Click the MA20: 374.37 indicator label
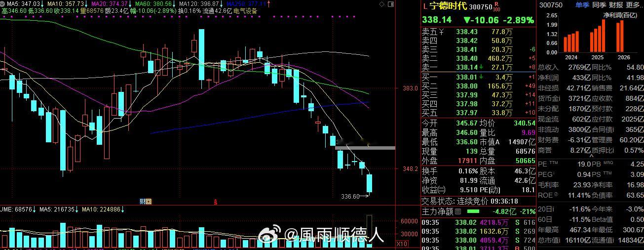 coord(110,4)
